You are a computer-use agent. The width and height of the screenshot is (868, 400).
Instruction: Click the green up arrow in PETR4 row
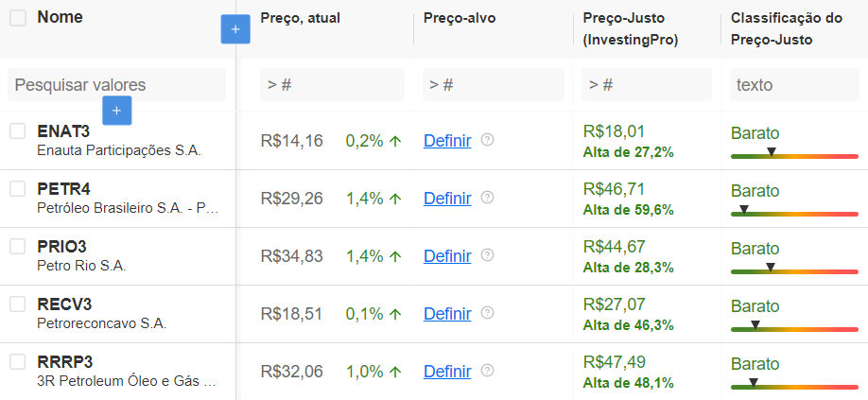pos(395,199)
